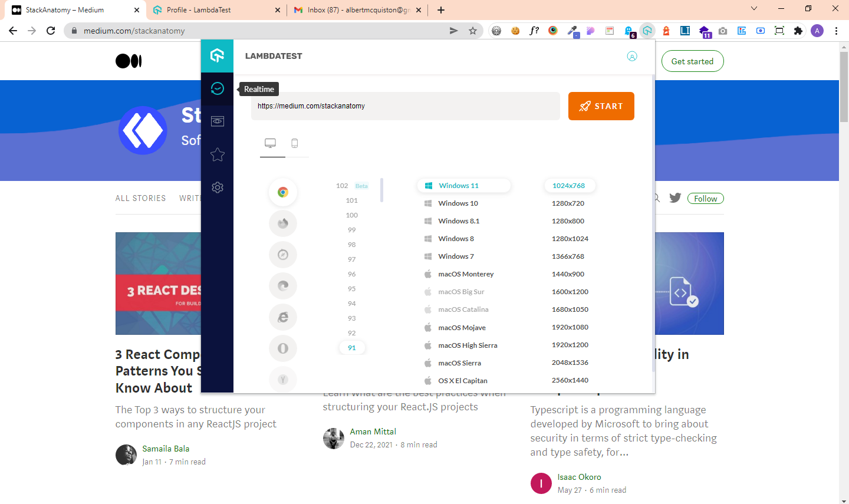
Task: Open author Isaac Okoro link
Action: 580,477
